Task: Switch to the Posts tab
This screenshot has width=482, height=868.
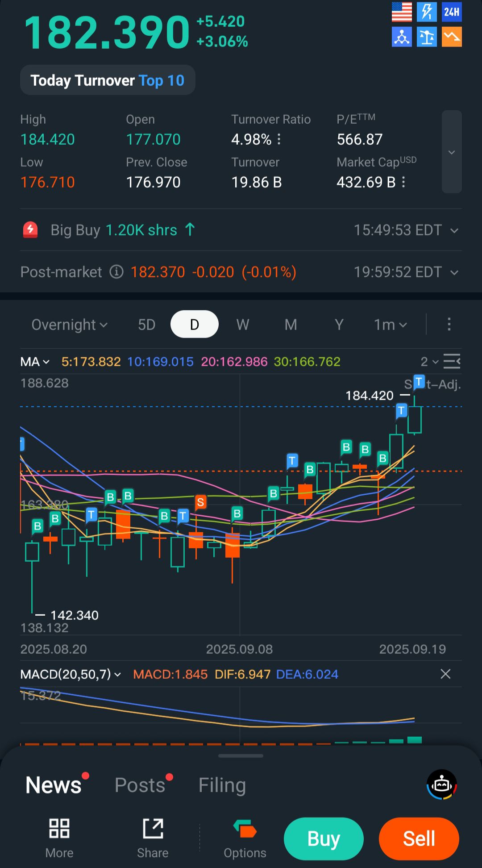Action: point(140,785)
